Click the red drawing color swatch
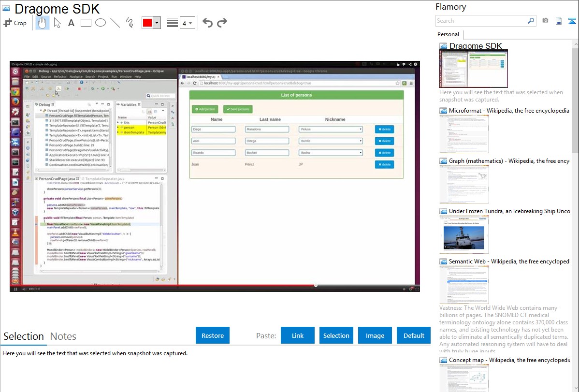Viewport: 579px width, 392px height. (x=147, y=23)
